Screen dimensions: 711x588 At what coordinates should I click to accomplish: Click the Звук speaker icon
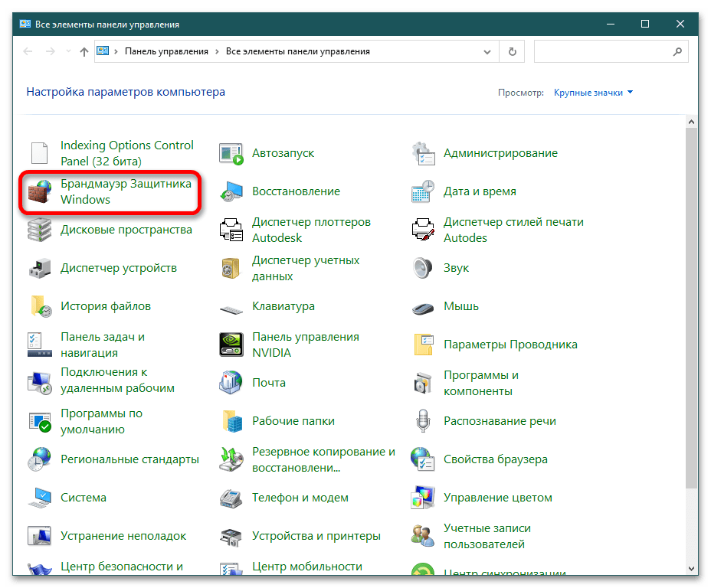point(423,268)
